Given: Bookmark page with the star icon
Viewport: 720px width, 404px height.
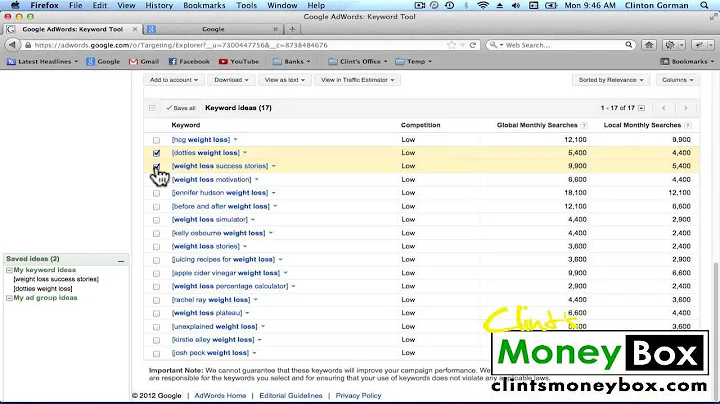Looking at the screenshot, I should 452,45.
